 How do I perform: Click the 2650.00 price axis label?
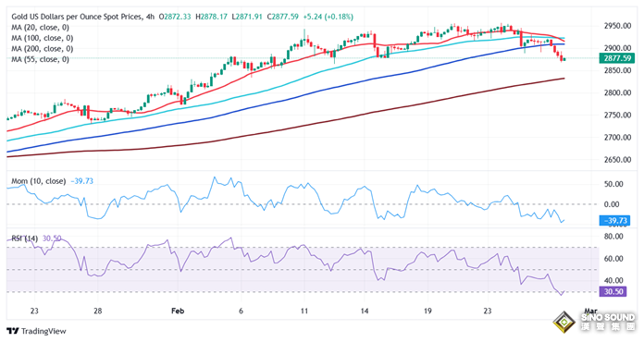(617, 160)
